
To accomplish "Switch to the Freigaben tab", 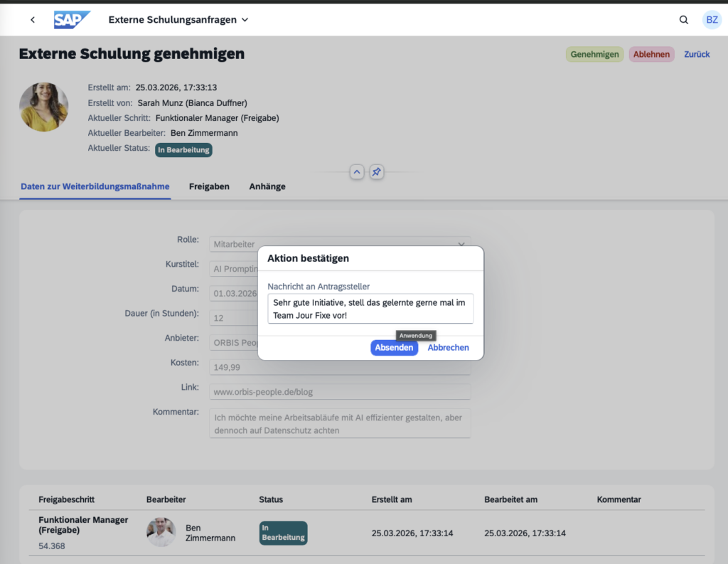I will (x=209, y=186).
